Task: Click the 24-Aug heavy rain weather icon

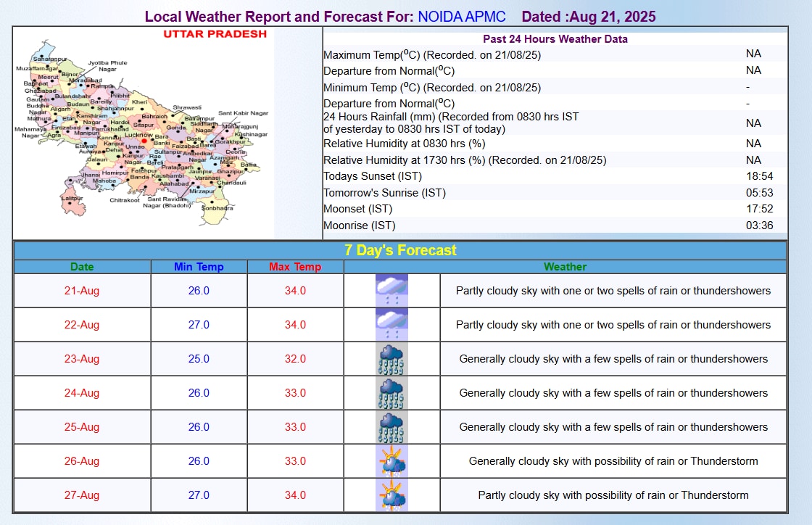Action: point(391,393)
